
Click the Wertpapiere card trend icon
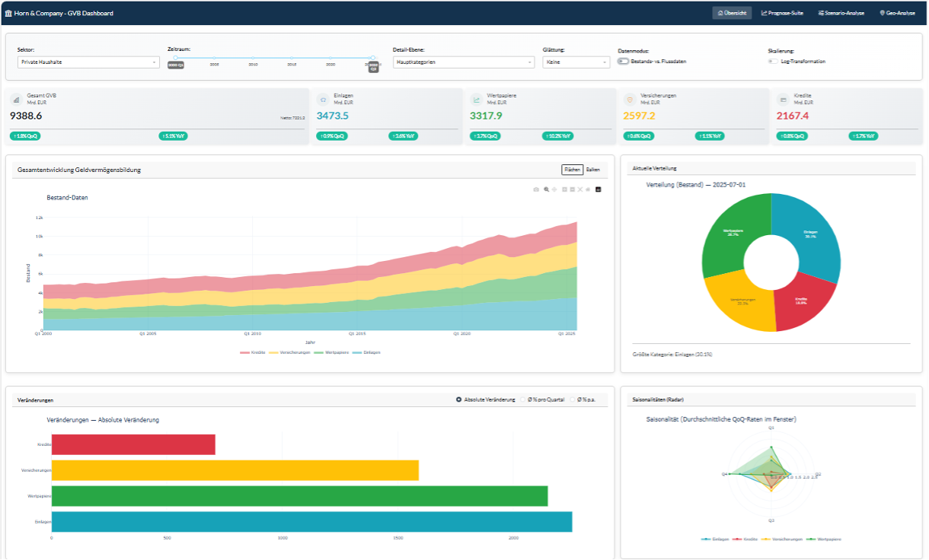point(477,99)
